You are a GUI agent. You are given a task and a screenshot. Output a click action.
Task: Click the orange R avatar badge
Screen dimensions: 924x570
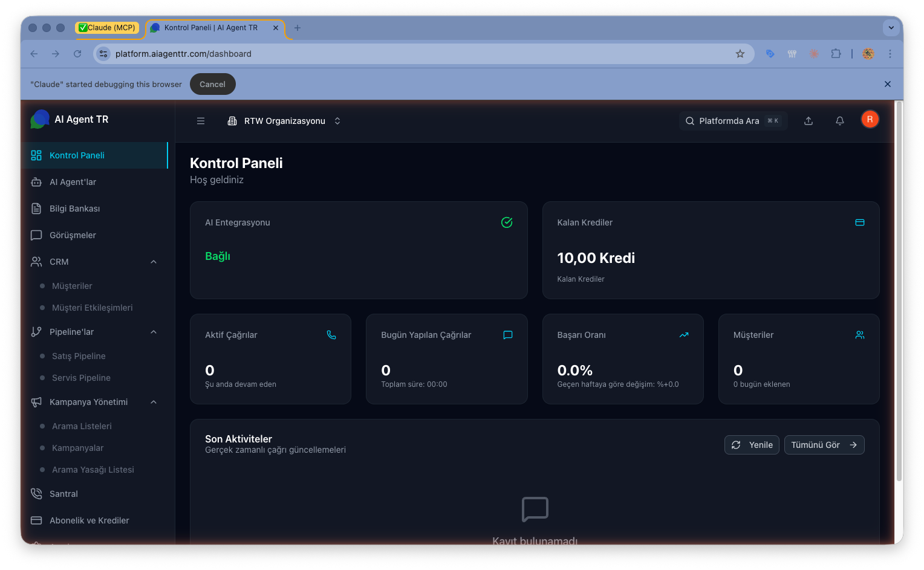[x=870, y=119]
